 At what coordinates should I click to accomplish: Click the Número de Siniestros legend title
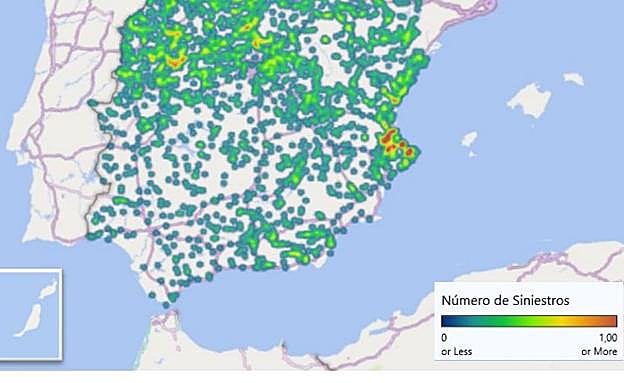pos(505,300)
